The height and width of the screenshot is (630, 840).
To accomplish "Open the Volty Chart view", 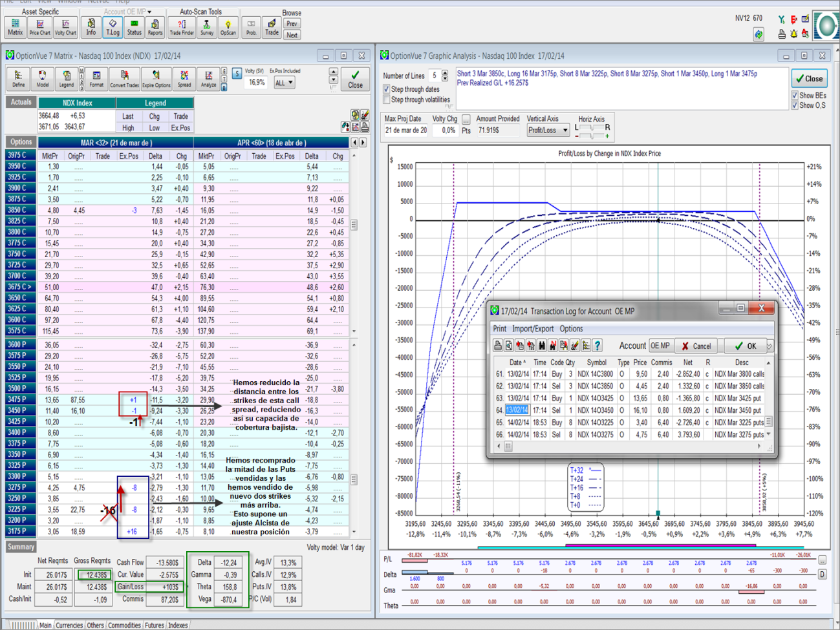I will click(x=65, y=27).
